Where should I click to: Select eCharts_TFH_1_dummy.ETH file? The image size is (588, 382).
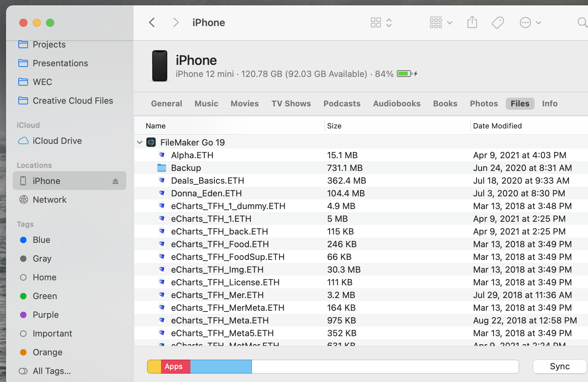click(x=361, y=206)
